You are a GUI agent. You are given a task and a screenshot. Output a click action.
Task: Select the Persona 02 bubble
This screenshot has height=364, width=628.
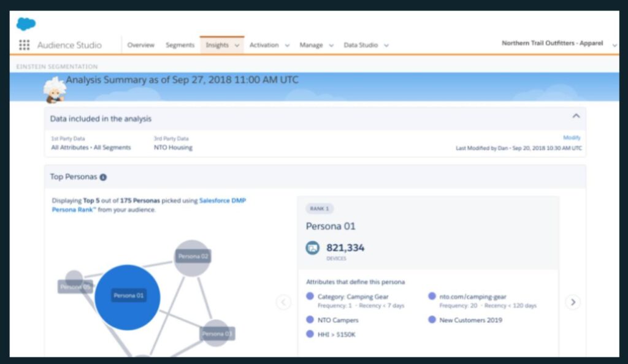[193, 258]
